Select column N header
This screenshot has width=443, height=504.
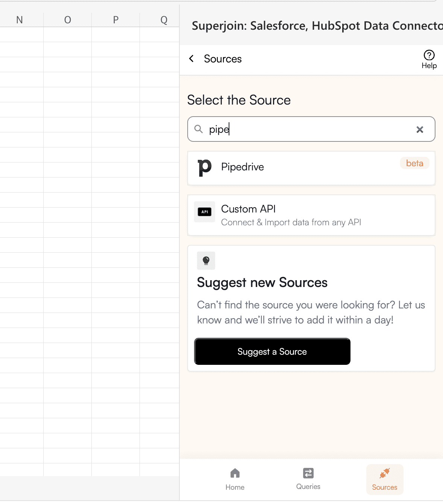click(x=20, y=20)
